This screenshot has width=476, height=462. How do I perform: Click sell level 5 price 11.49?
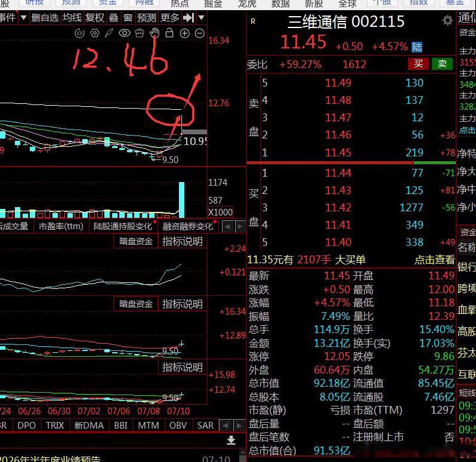click(x=338, y=82)
